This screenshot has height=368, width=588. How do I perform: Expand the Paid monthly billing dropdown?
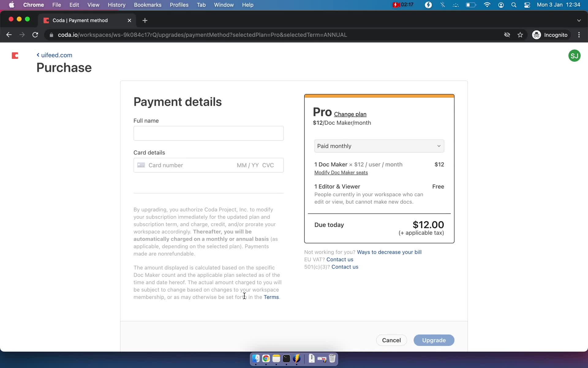click(x=379, y=146)
